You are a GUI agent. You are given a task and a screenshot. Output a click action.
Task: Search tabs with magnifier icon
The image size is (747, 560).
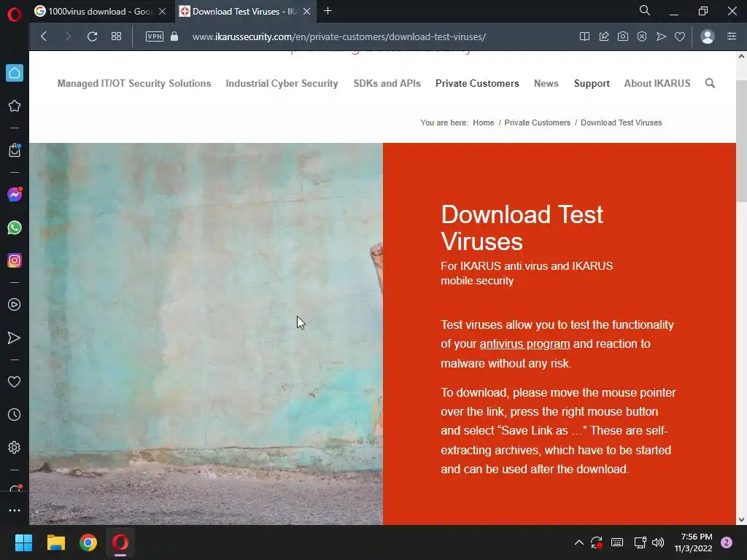pyautogui.click(x=645, y=10)
